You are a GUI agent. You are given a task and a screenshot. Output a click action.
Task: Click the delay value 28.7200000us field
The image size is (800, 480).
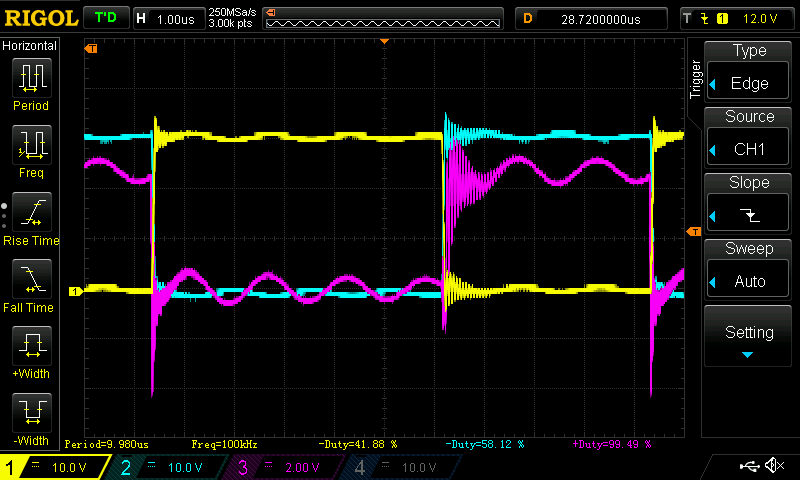point(591,19)
